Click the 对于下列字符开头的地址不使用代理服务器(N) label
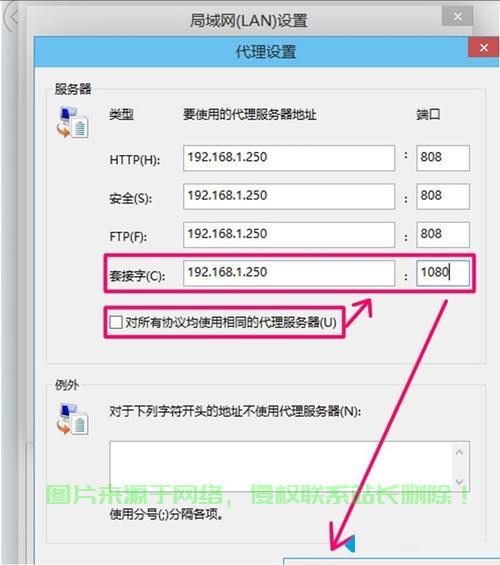 235,411
